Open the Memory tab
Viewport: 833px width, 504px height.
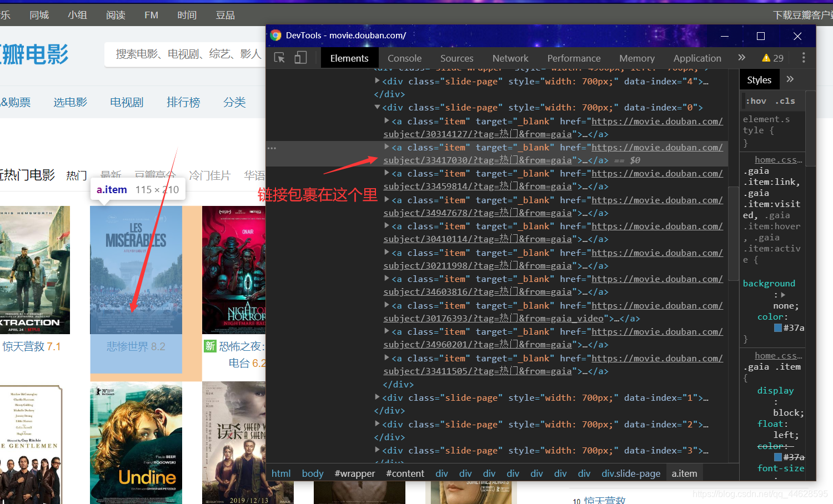(x=637, y=58)
